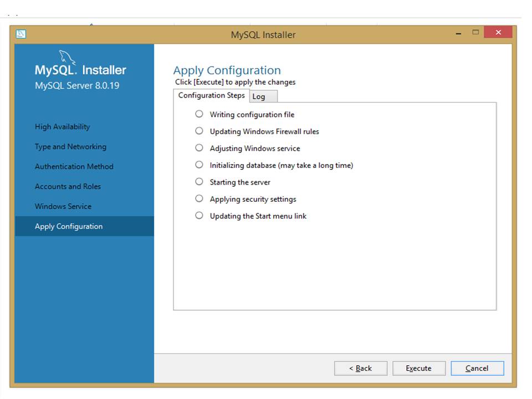Viewport: 532px width, 399px height.
Task: Switch to the Configuration Steps tab
Action: point(211,95)
